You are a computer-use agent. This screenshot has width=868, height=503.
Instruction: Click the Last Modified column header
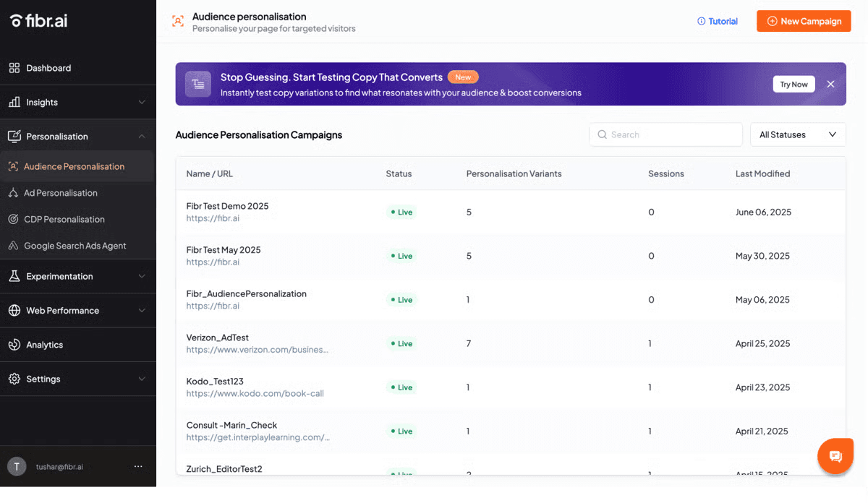point(762,173)
